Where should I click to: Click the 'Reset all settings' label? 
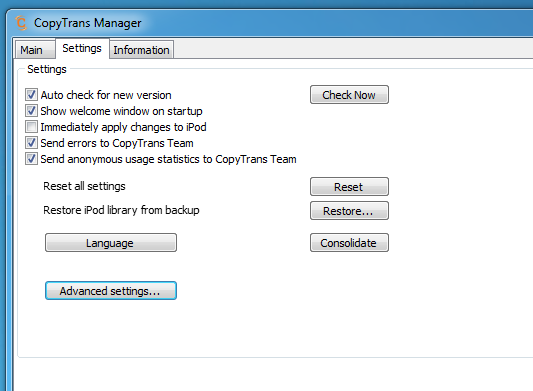tap(84, 186)
